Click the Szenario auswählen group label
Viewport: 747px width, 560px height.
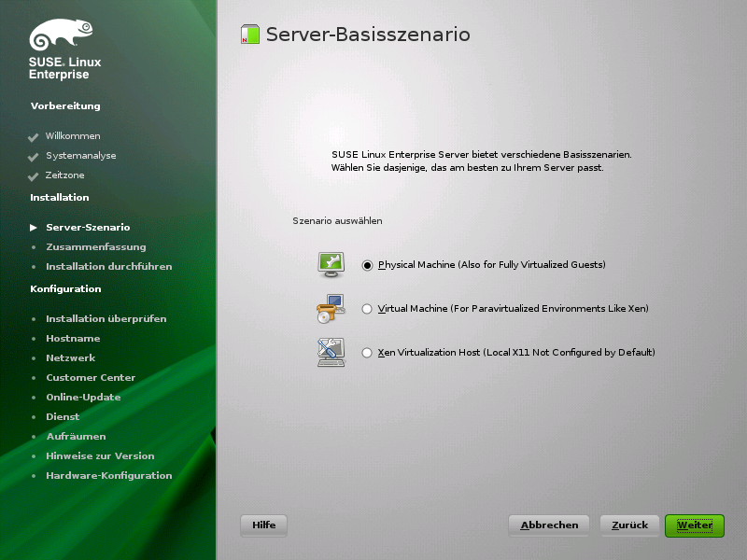(337, 221)
